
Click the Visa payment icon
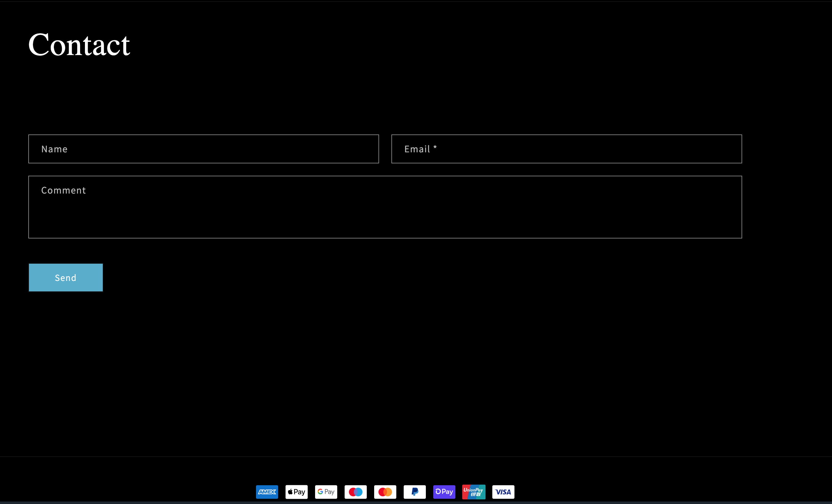click(x=503, y=492)
